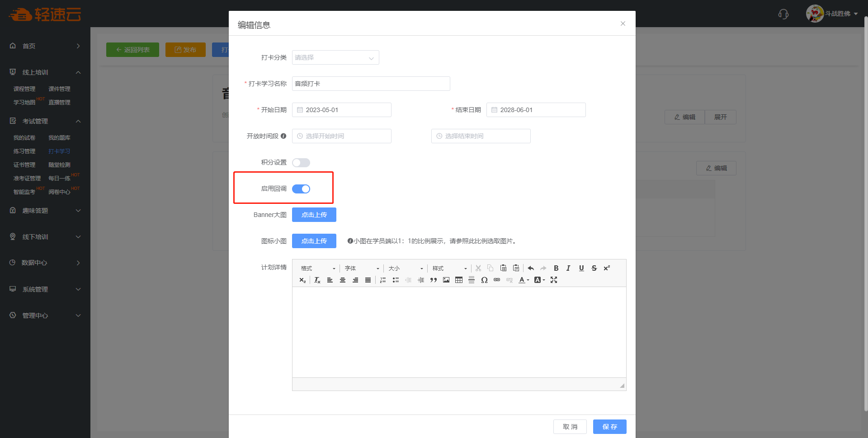Open the 大小 size dropdown
Viewport: 868px width, 438px height.
click(x=406, y=268)
